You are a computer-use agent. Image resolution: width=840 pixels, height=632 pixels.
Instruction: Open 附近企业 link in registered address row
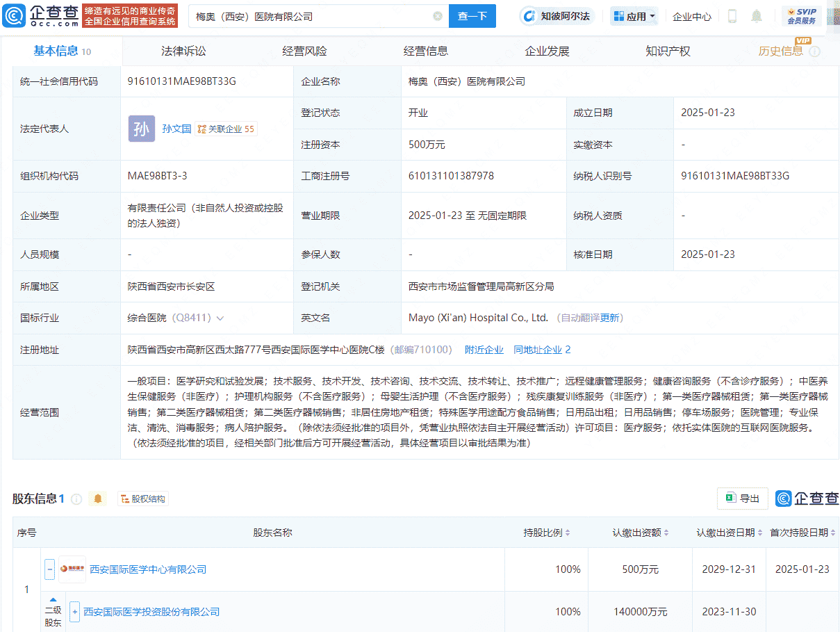484,350
